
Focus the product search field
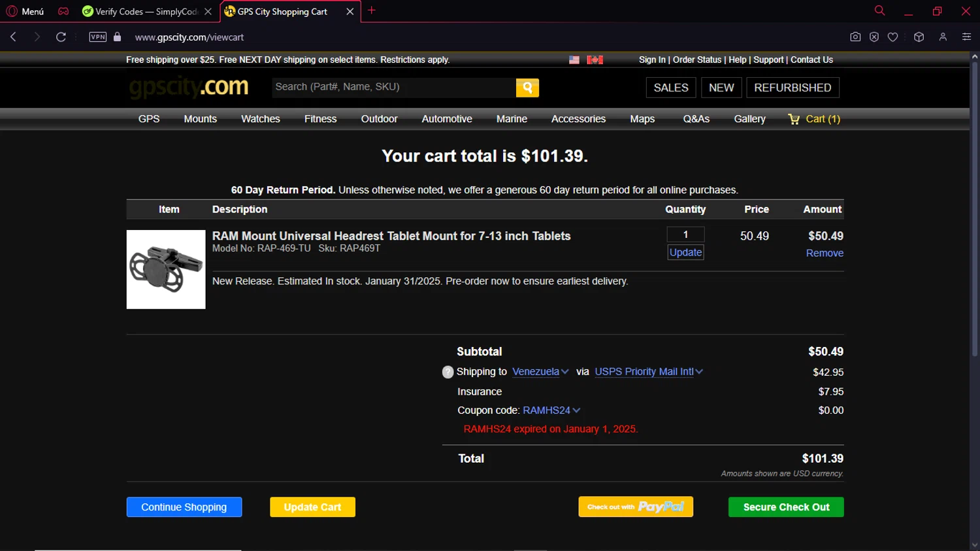pos(393,87)
